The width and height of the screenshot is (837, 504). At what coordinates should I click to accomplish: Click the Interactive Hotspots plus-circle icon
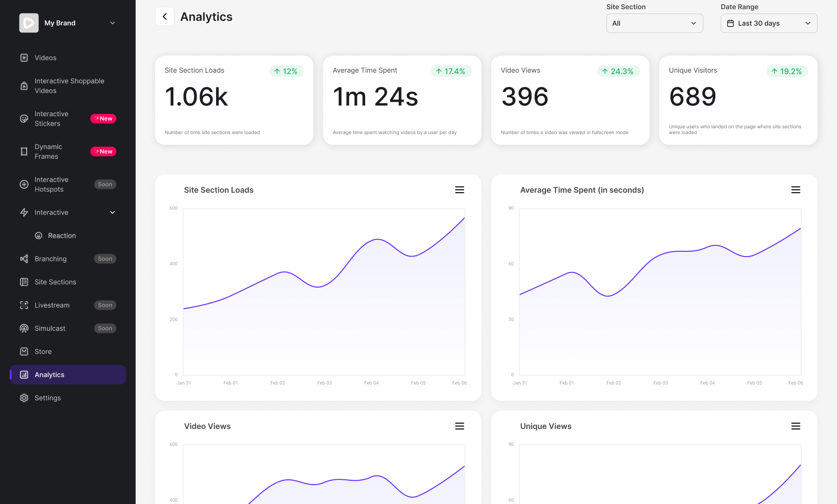point(24,184)
